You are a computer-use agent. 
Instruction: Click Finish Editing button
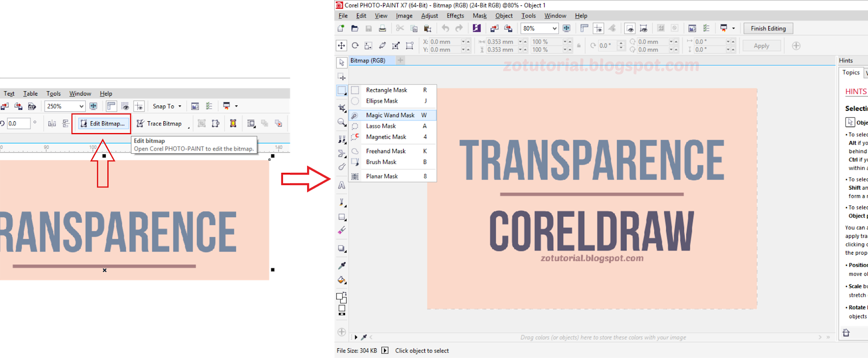(x=768, y=28)
